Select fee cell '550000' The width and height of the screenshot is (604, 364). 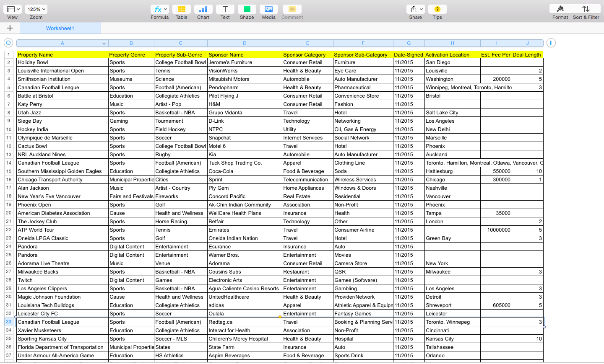coord(496,171)
